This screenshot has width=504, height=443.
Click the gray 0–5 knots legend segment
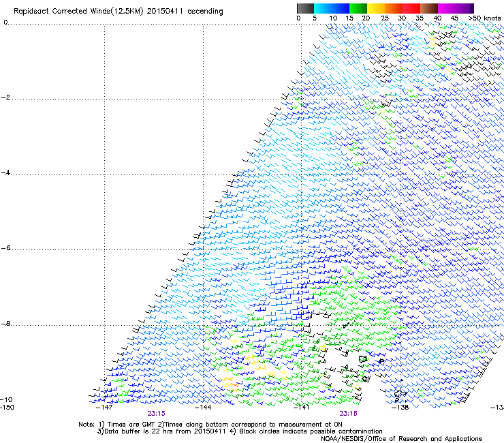tap(305, 8)
